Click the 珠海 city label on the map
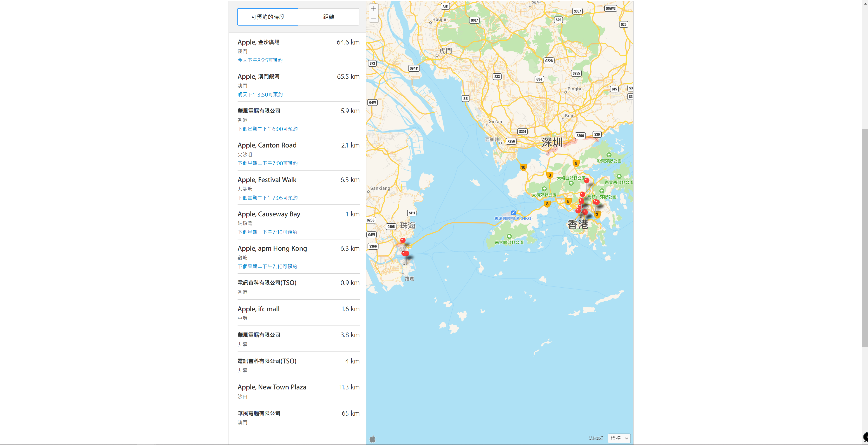This screenshot has height=445, width=868. tap(408, 225)
